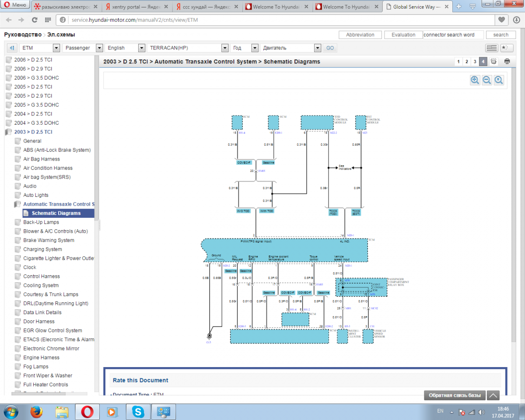Open the network status tray icon
525x420 pixels.
point(472,412)
